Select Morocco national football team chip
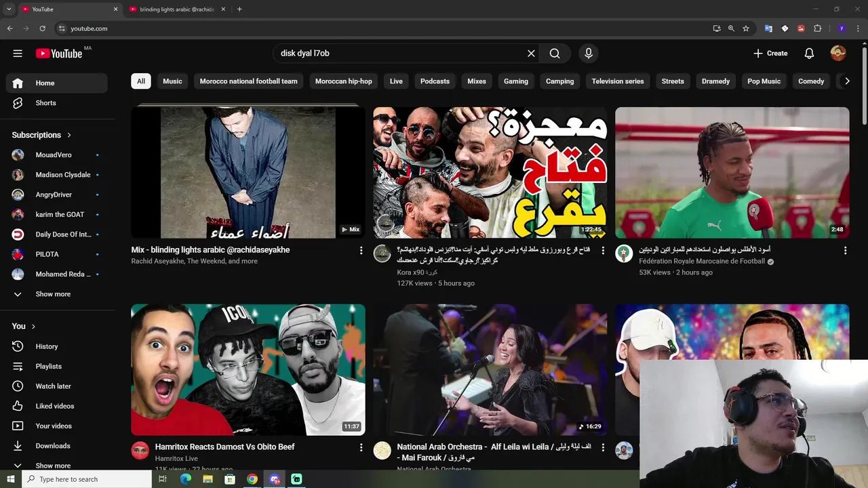 coord(249,81)
